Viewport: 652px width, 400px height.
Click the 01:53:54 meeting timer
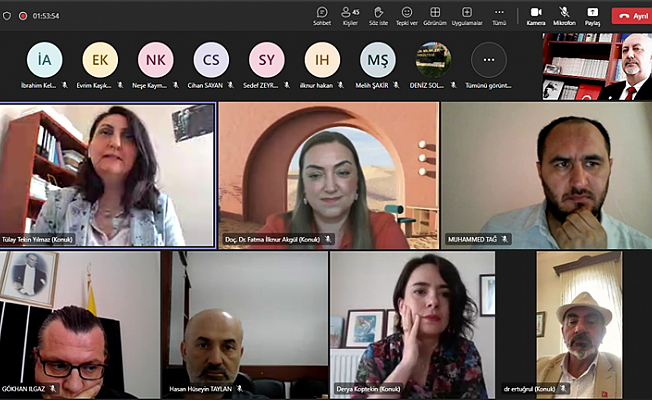tap(46, 16)
